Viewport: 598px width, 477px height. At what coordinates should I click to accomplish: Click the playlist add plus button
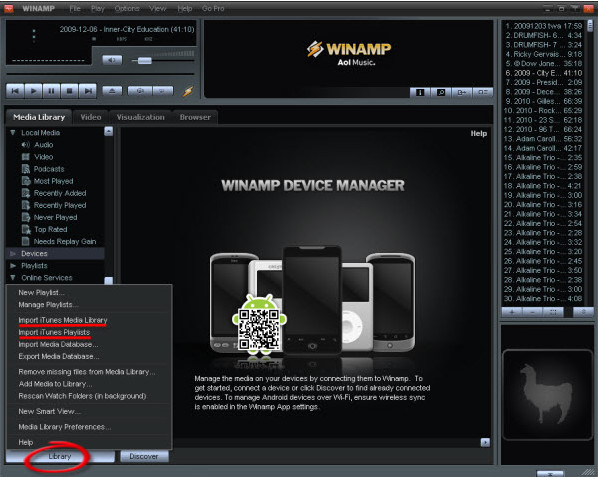click(x=512, y=312)
